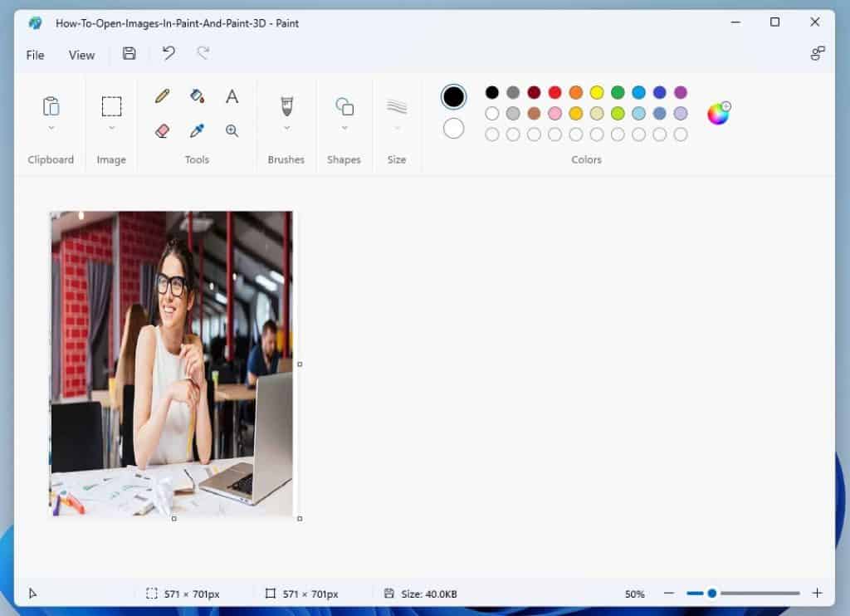Pick green from the palette
Screen dimensions: 850x616
(618, 92)
